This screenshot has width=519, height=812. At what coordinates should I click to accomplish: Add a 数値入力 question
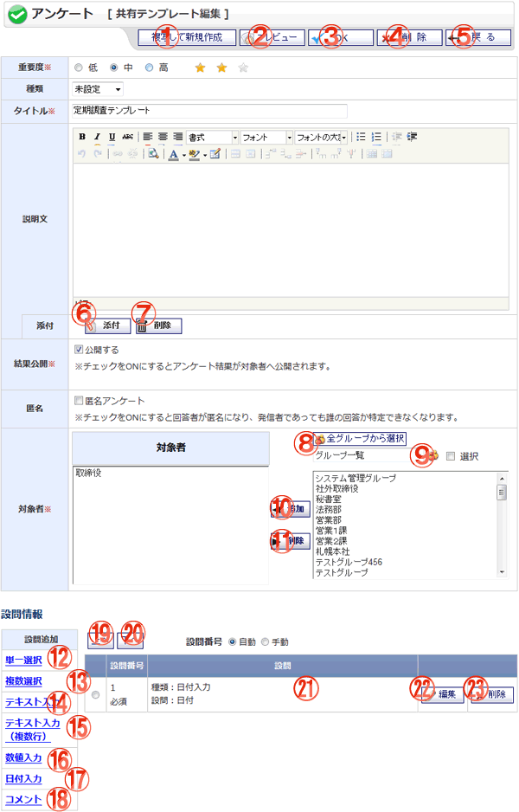tap(23, 757)
